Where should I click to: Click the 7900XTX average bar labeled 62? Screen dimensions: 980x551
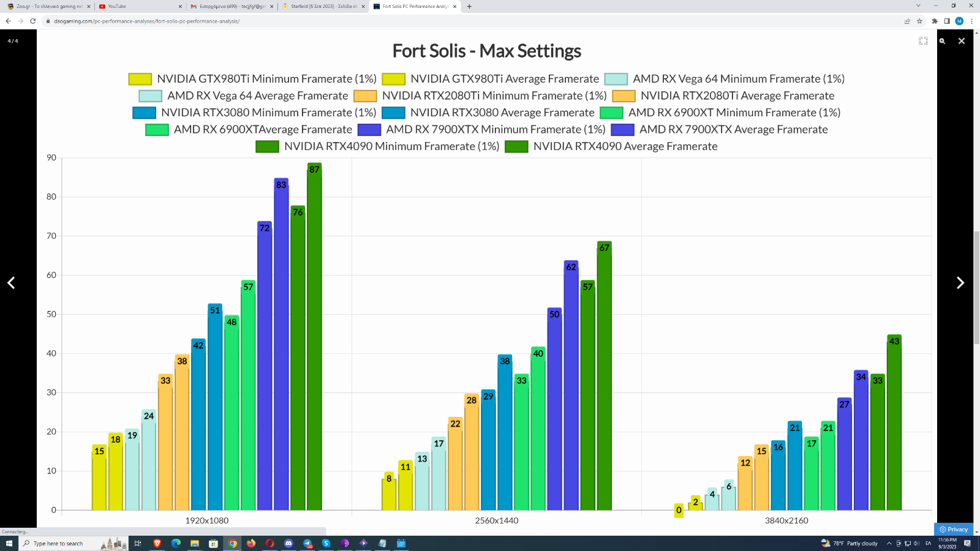tap(571, 385)
